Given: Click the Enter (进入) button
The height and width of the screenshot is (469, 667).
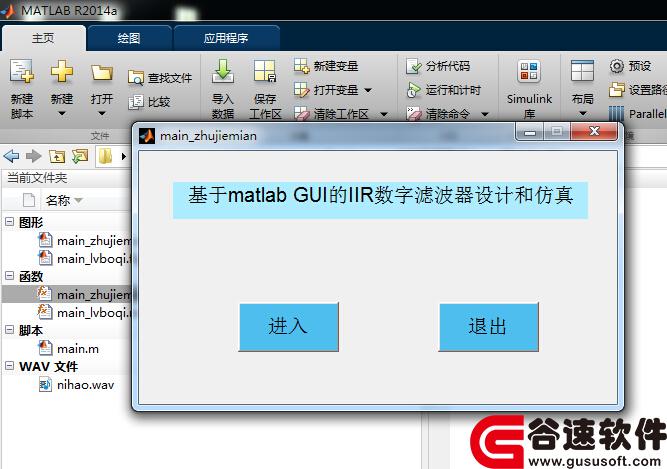Looking at the screenshot, I should pos(288,327).
